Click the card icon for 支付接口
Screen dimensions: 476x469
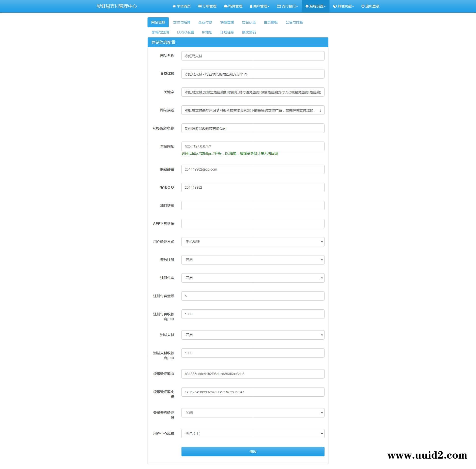tap(279, 6)
